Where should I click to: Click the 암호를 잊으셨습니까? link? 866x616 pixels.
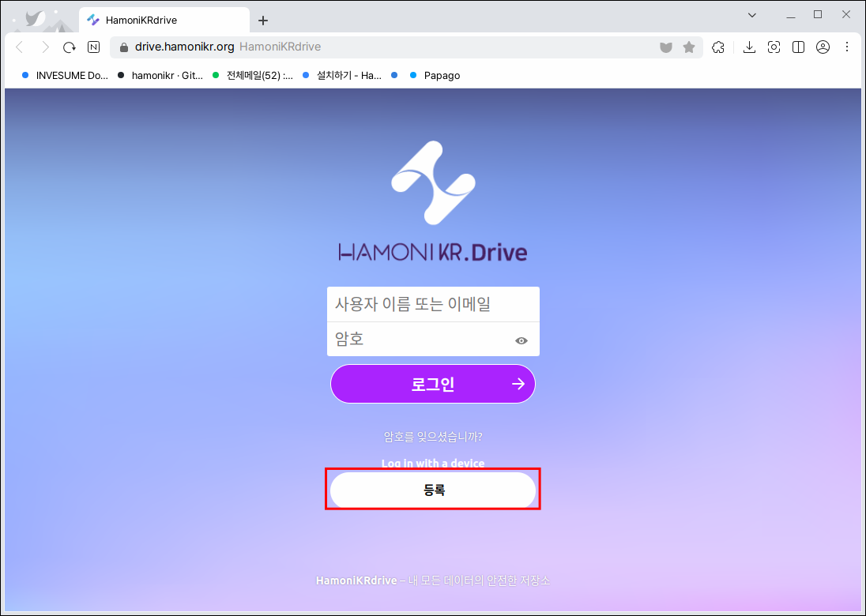(433, 437)
